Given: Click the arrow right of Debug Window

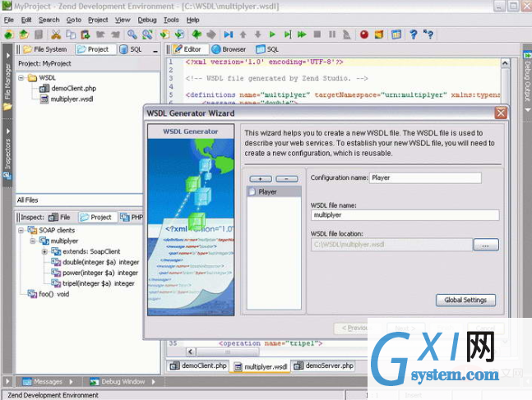Looking at the screenshot, I should (x=154, y=382).
